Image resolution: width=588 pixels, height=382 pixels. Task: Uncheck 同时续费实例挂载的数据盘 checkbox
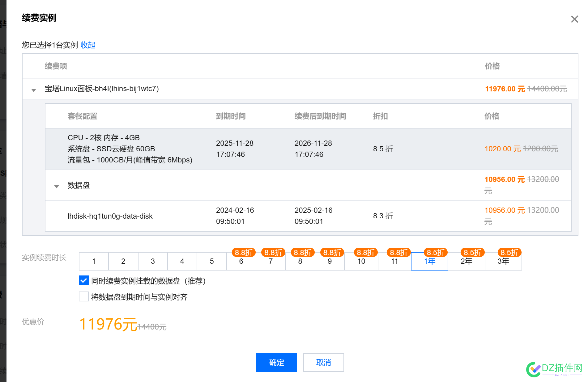[x=84, y=280]
